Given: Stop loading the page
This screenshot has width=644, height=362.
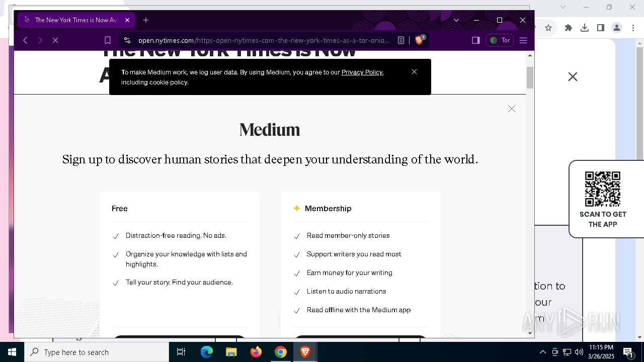Looking at the screenshot, I should [55, 40].
